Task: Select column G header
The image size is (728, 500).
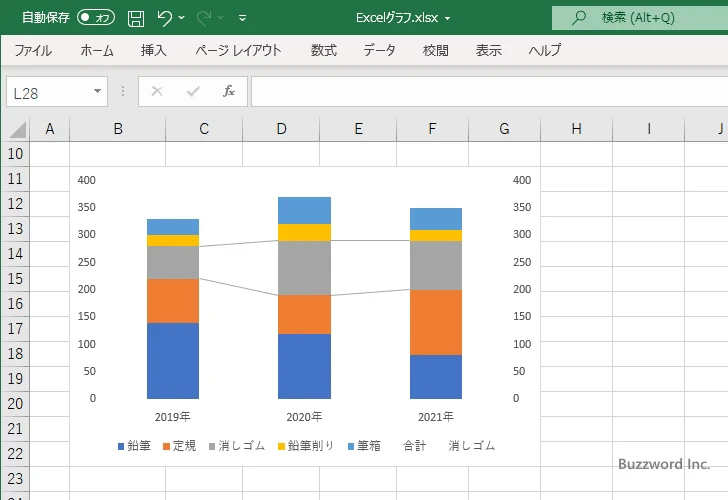Action: click(505, 129)
